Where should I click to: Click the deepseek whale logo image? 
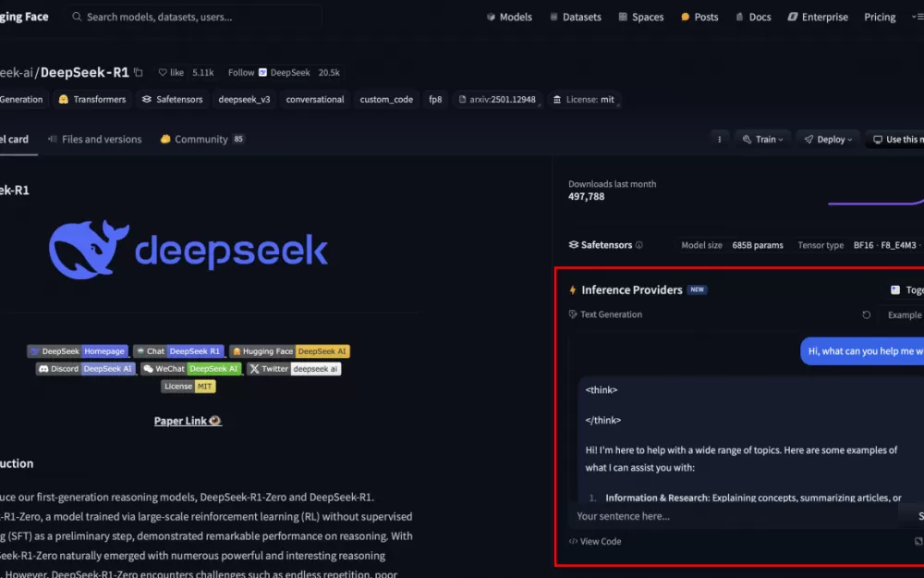click(x=188, y=250)
